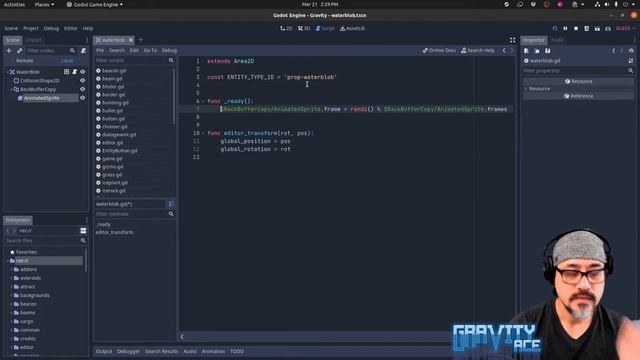Switch scene tree to Remote

pos(24,60)
